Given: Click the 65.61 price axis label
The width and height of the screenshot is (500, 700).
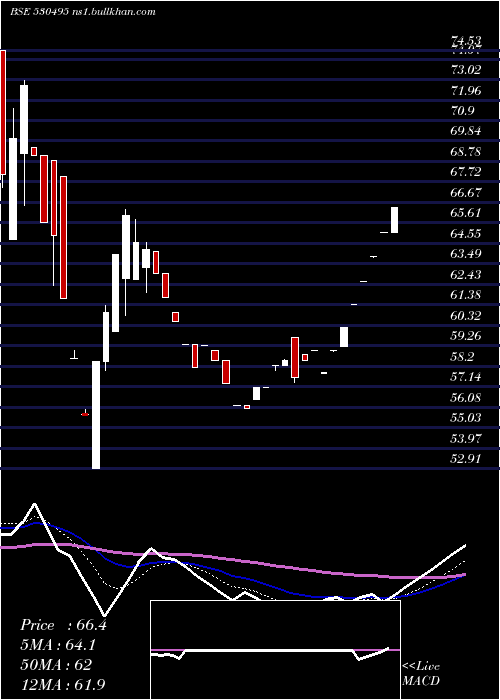Looking at the screenshot, I should pyautogui.click(x=466, y=212).
